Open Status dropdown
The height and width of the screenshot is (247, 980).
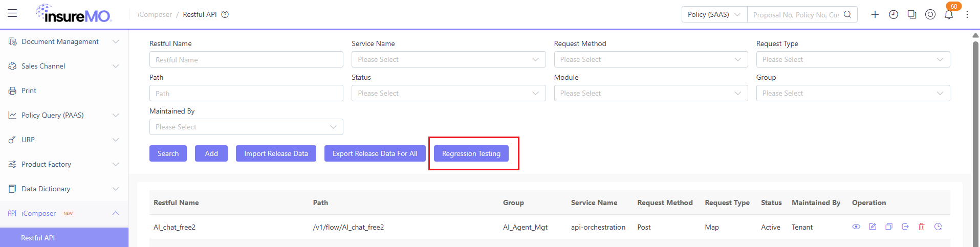coord(448,93)
